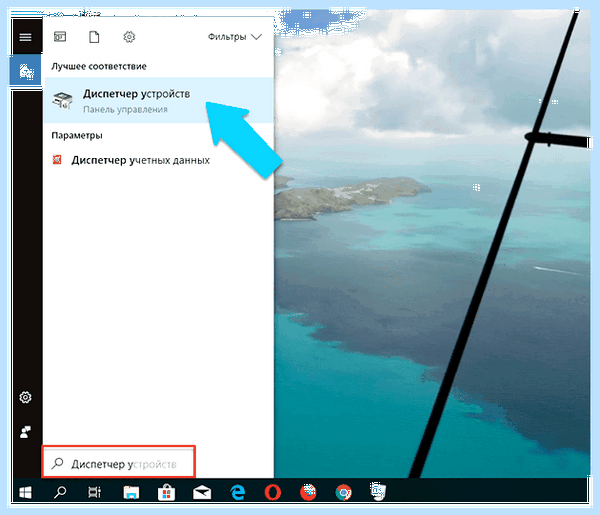Open the red round app on taskbar
The height and width of the screenshot is (515, 600).
click(308, 492)
